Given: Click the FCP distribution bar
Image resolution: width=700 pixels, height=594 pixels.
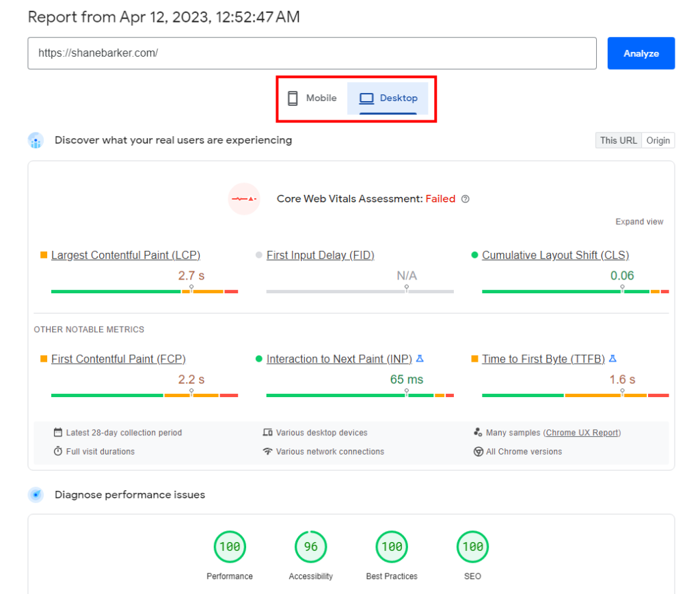Looking at the screenshot, I should (145, 395).
